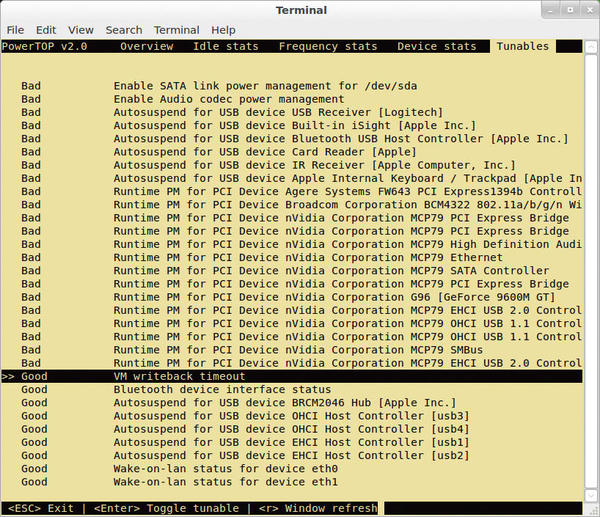Click the vertical scrollbar track
600x517 pixels.
point(591,271)
